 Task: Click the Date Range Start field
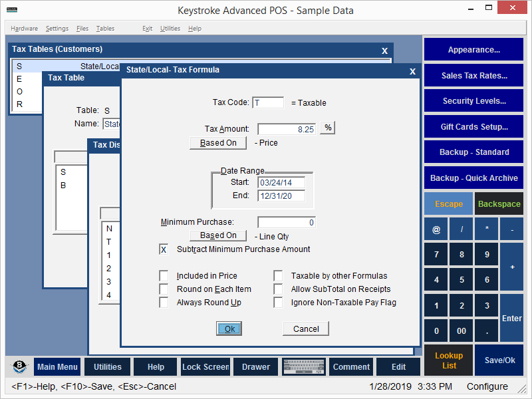[281, 182]
